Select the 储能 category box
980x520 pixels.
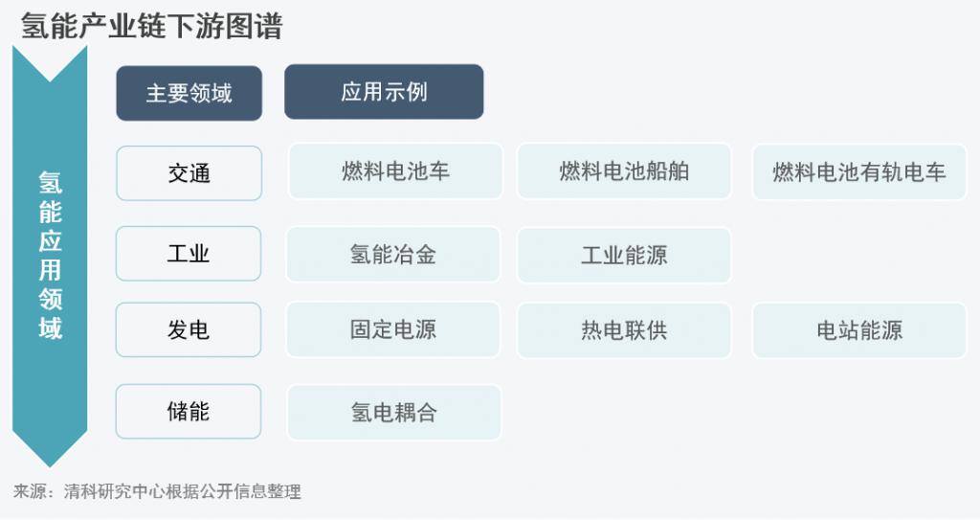189,411
